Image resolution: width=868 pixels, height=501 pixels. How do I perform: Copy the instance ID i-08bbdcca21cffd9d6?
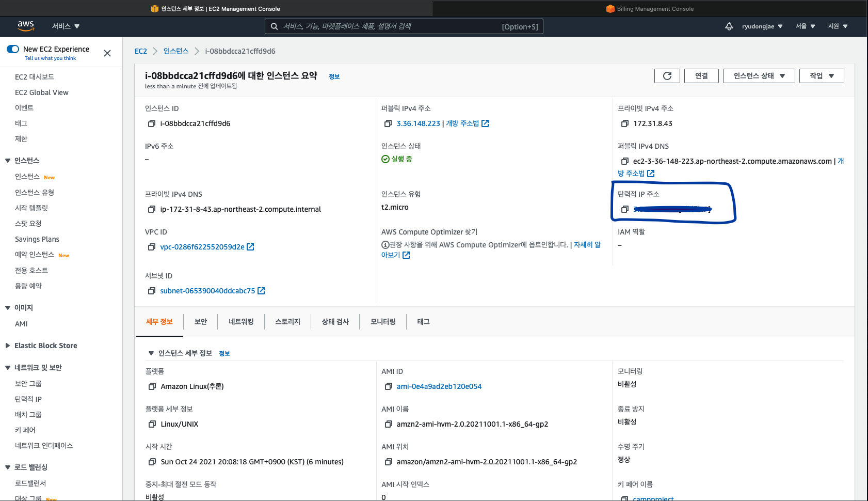pos(152,123)
